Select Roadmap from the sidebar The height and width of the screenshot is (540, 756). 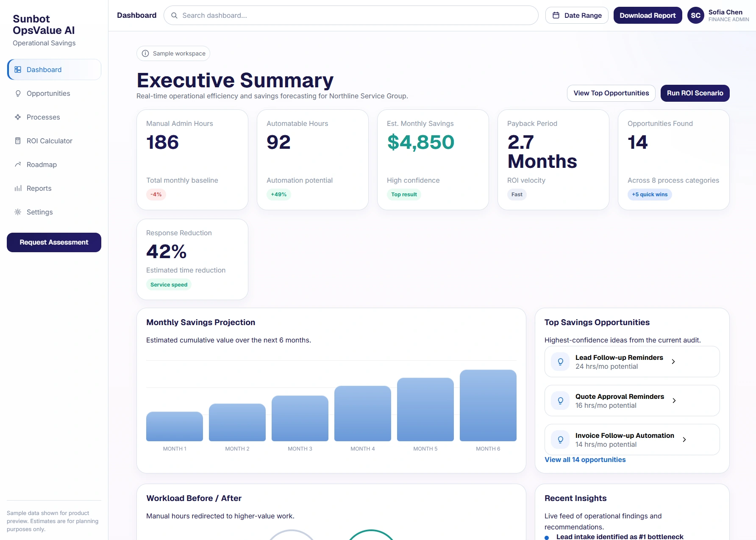[x=54, y=164]
